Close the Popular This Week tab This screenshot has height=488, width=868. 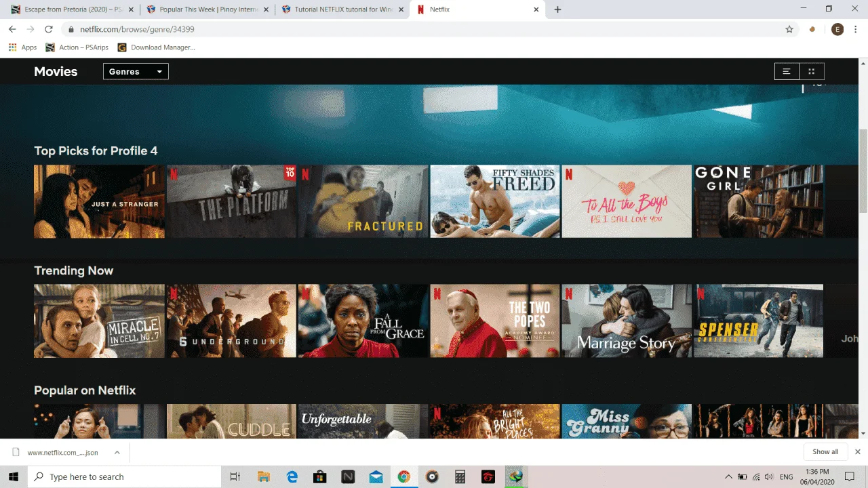[x=265, y=9]
